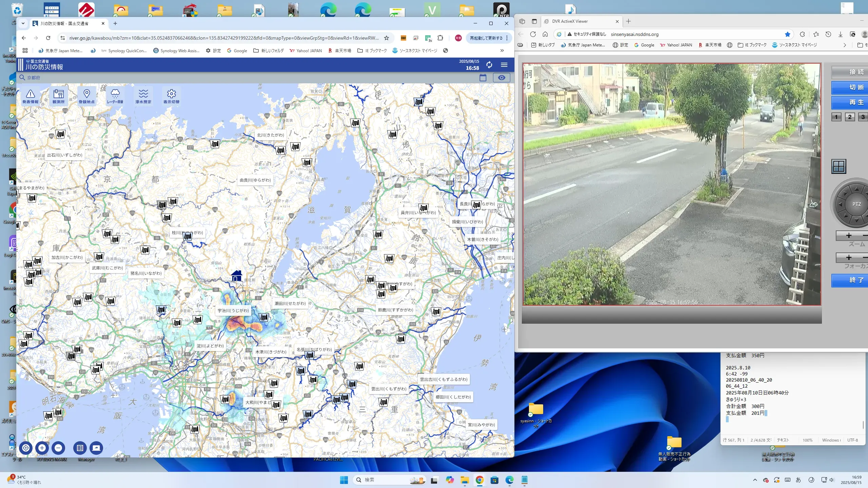Viewport: 868px width, 488px height.
Task: Click the share screen button on map
Action: coord(96,448)
